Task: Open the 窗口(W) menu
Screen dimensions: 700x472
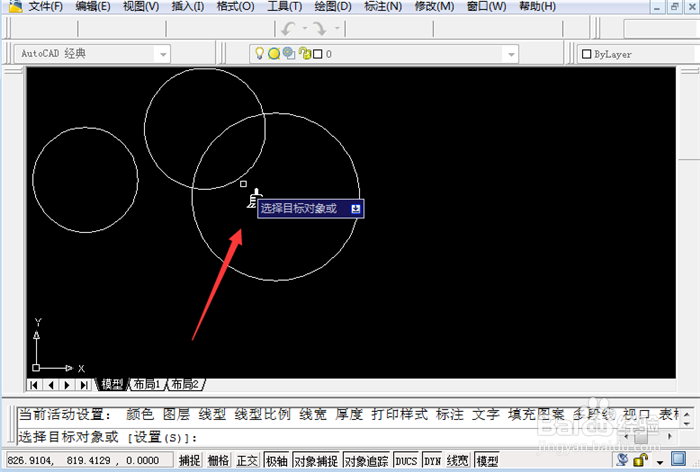Action: point(486,6)
